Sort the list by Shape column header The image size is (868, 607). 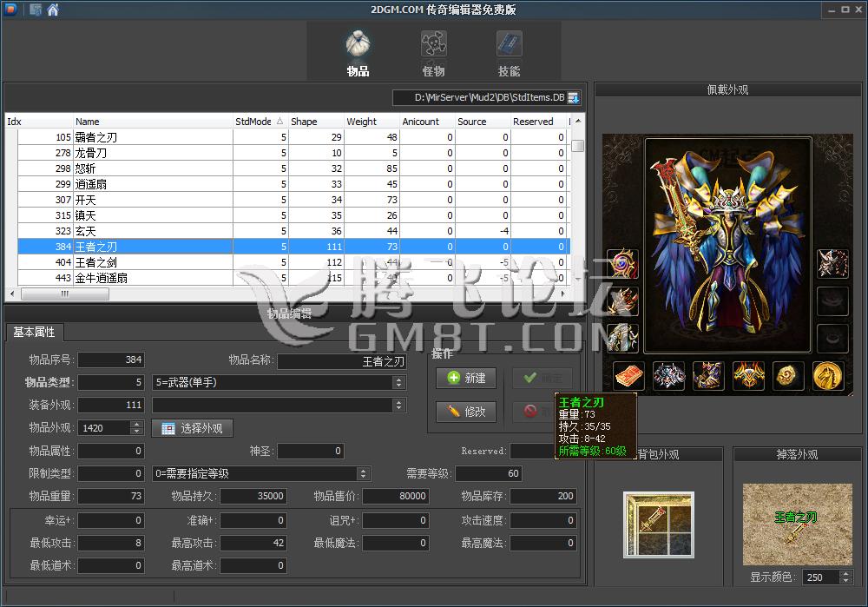click(316, 122)
